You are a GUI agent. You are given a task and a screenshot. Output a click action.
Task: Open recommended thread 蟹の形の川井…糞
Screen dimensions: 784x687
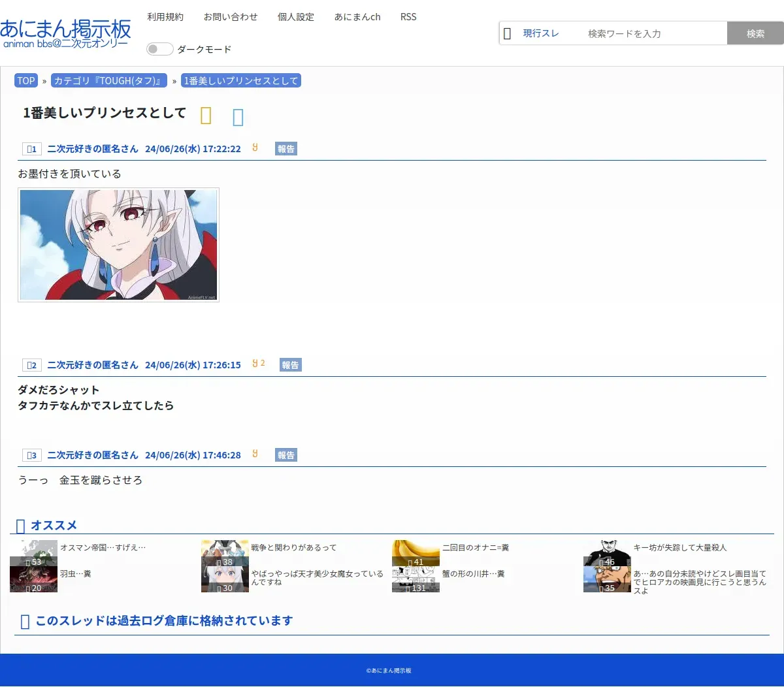[474, 574]
